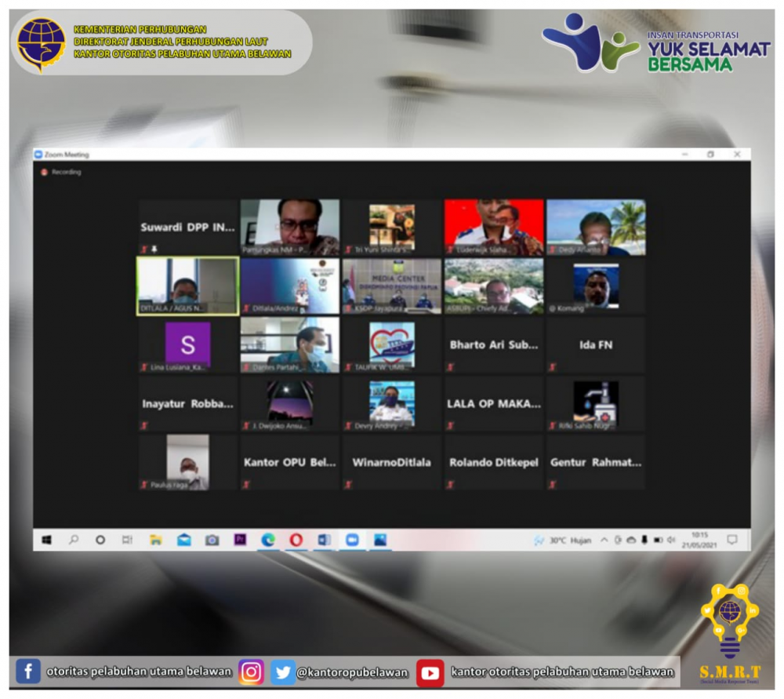Select the J. Dwijoko night-sky avatar tile

[290, 403]
